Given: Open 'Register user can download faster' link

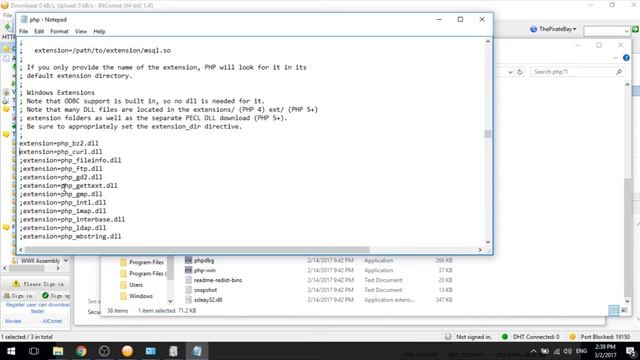Looking at the screenshot, I should 38,308.
